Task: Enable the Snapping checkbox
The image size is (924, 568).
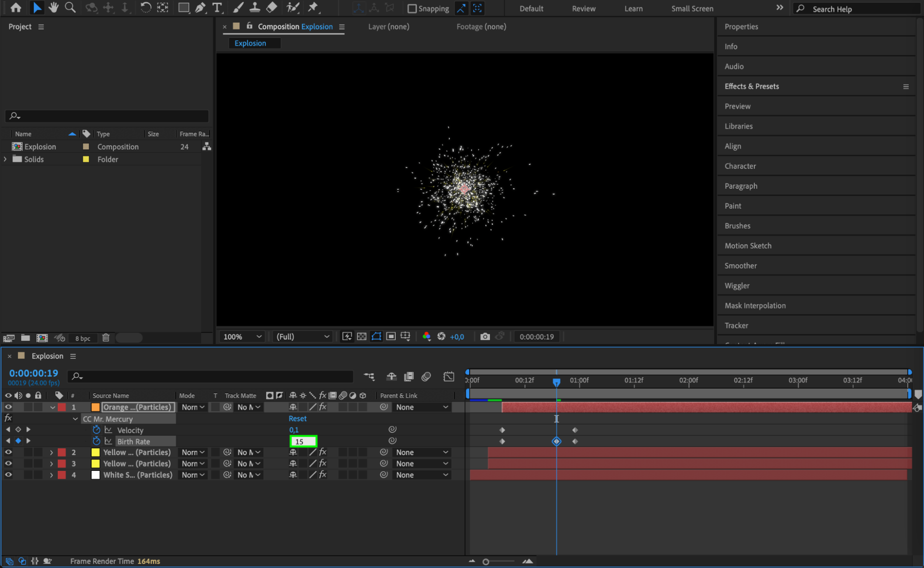Action: 412,8
